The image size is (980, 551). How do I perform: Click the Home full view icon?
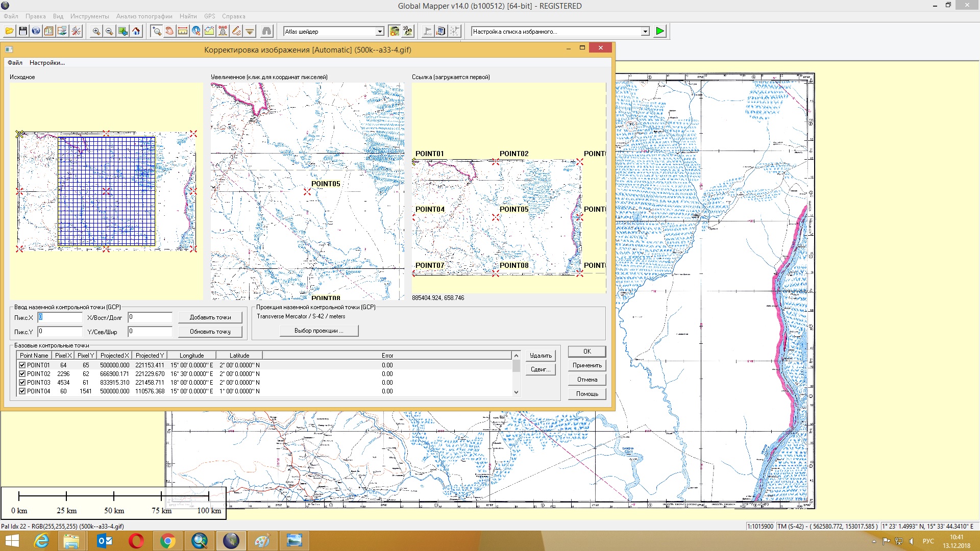136,32
